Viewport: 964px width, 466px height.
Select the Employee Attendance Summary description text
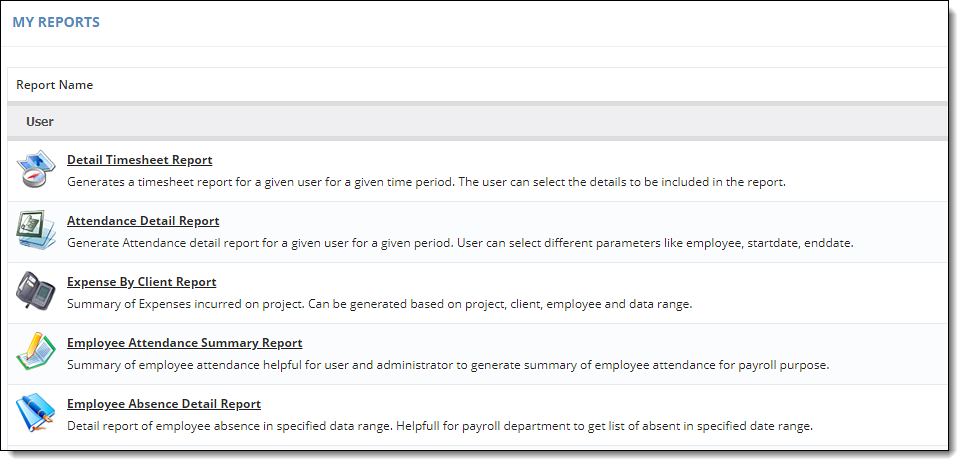(x=448, y=365)
